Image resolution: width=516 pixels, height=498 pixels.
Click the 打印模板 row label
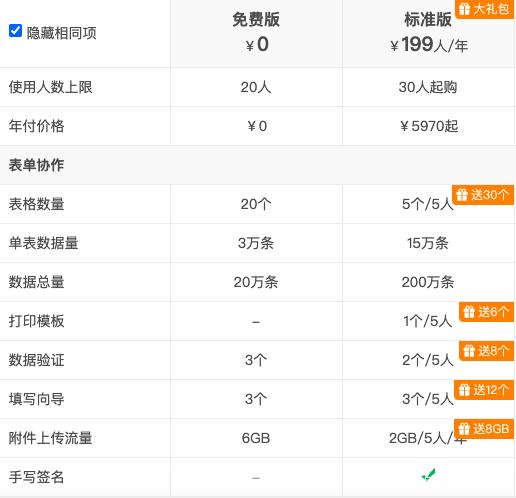click(x=36, y=321)
